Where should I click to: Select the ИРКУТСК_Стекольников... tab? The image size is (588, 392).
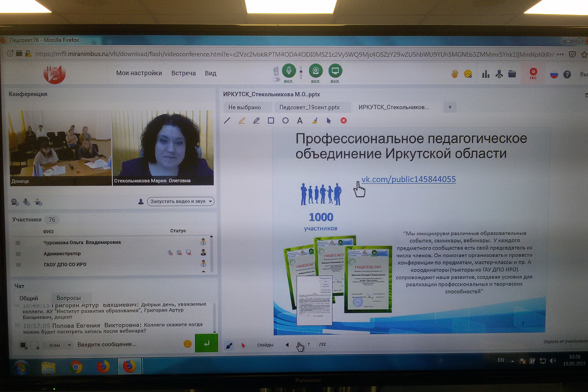pos(394,107)
